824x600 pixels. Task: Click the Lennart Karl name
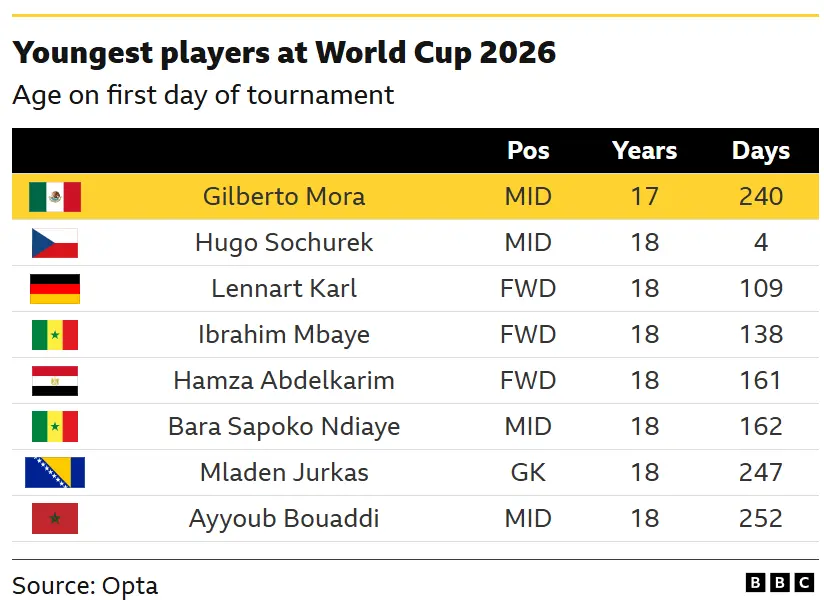pyautogui.click(x=284, y=289)
